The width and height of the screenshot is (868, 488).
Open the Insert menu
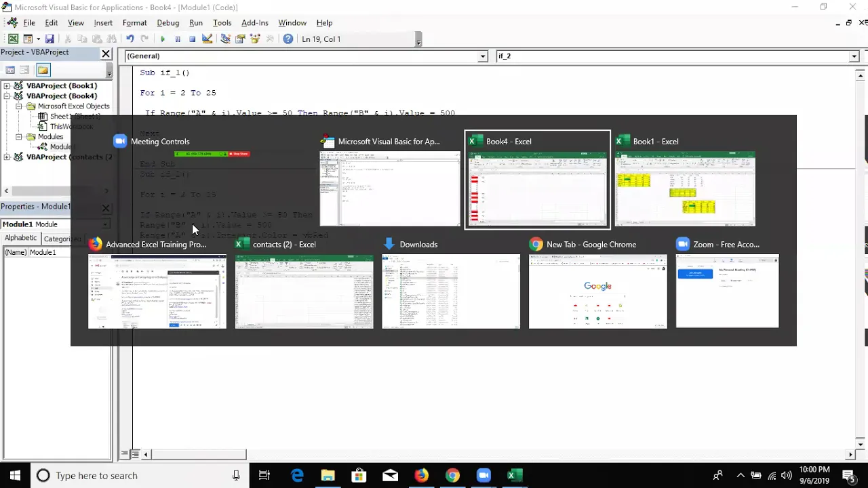[x=103, y=23]
